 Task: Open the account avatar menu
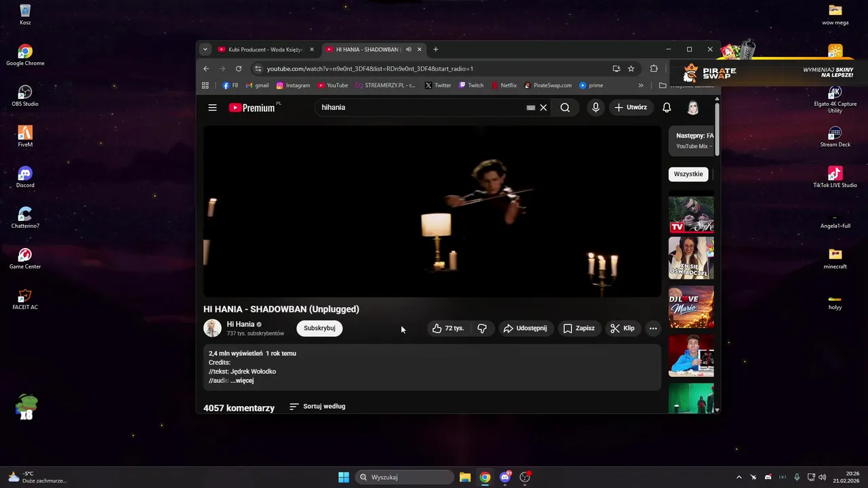click(693, 107)
